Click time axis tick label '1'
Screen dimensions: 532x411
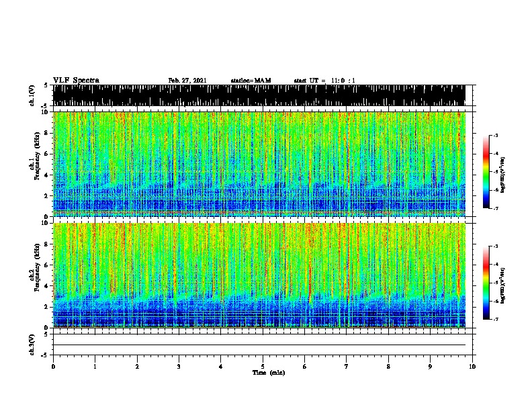coord(95,367)
